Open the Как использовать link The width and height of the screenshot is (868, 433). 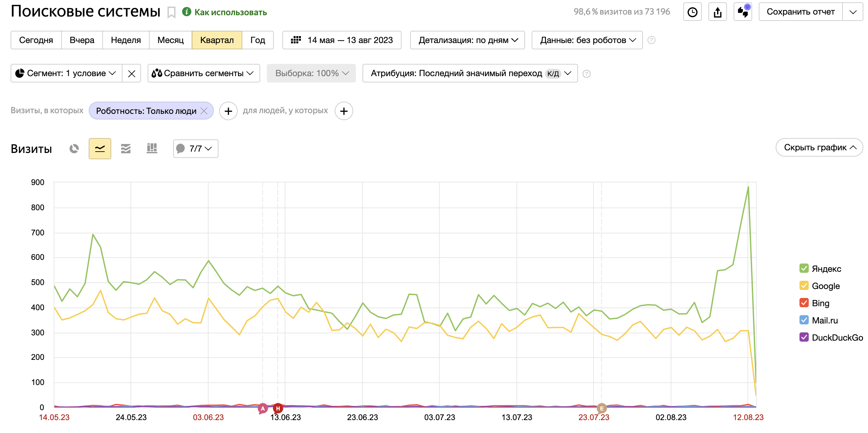click(x=230, y=13)
